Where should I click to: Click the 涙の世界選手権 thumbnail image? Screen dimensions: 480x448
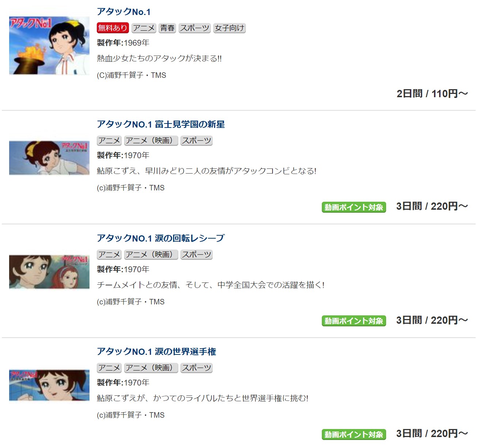[x=49, y=386]
